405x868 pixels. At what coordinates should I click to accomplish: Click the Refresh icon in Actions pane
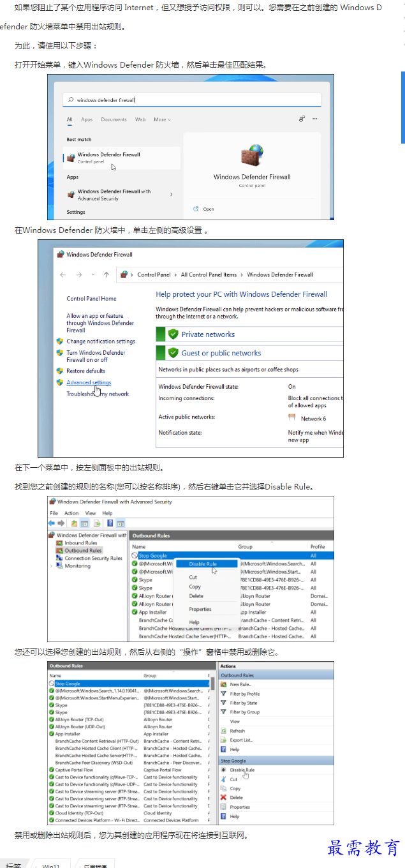pyautogui.click(x=223, y=731)
